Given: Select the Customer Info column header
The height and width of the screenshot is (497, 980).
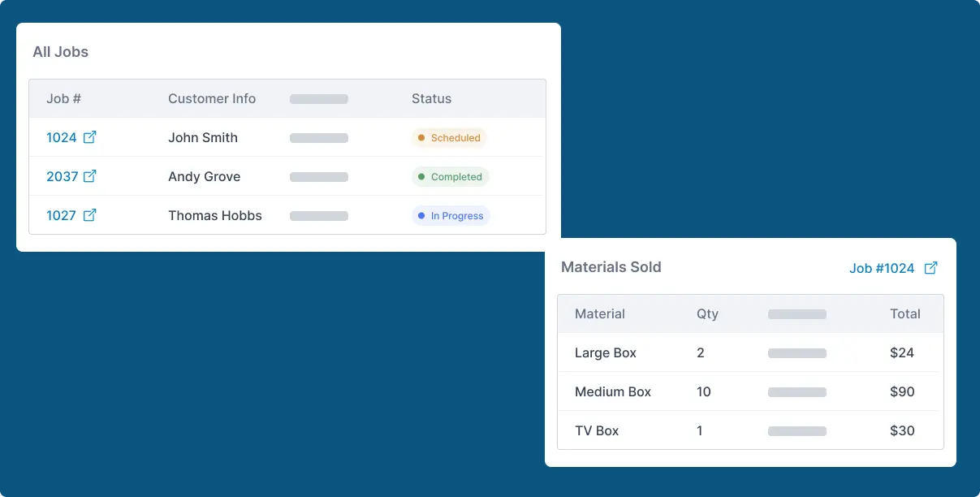Looking at the screenshot, I should (212, 99).
